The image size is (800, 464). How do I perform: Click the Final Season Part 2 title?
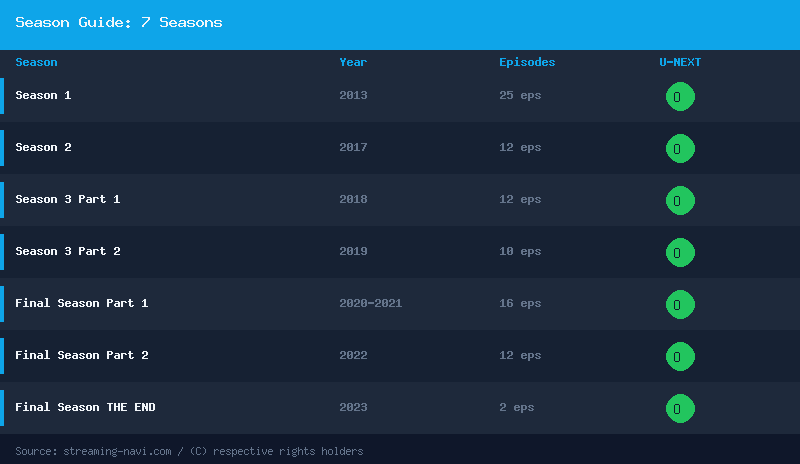click(x=82, y=356)
